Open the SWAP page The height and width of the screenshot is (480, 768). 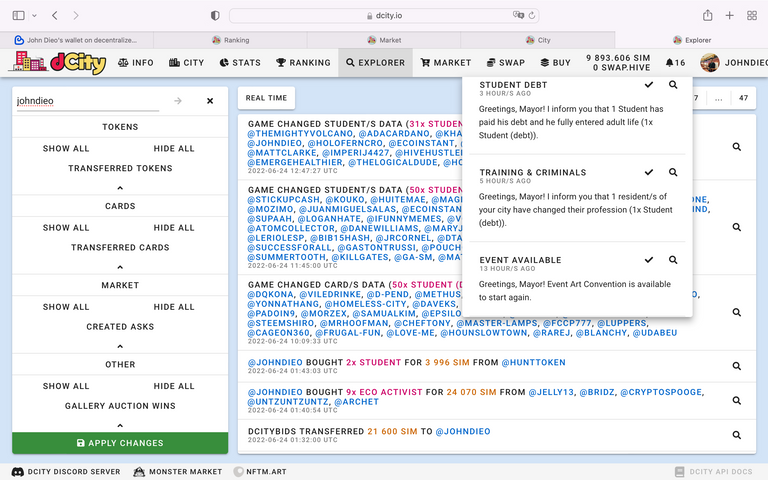[x=505, y=63]
